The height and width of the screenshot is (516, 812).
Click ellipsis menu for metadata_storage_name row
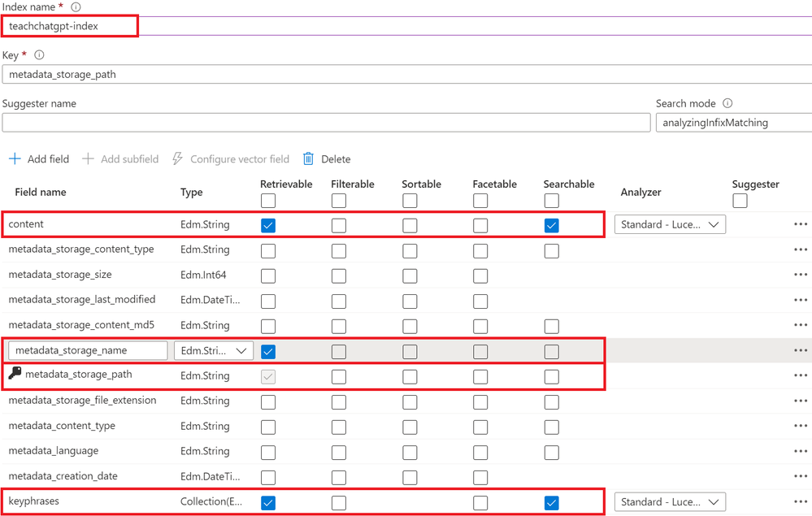(x=801, y=350)
